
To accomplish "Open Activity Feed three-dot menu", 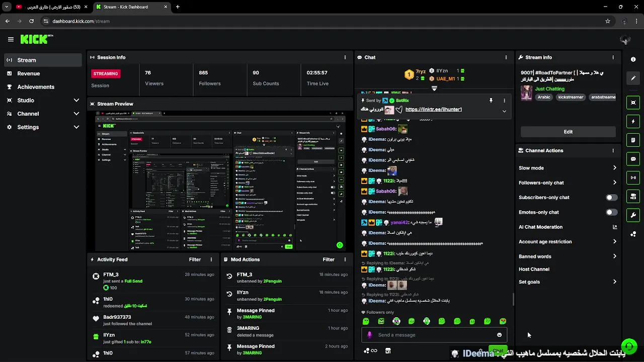I will point(211,259).
